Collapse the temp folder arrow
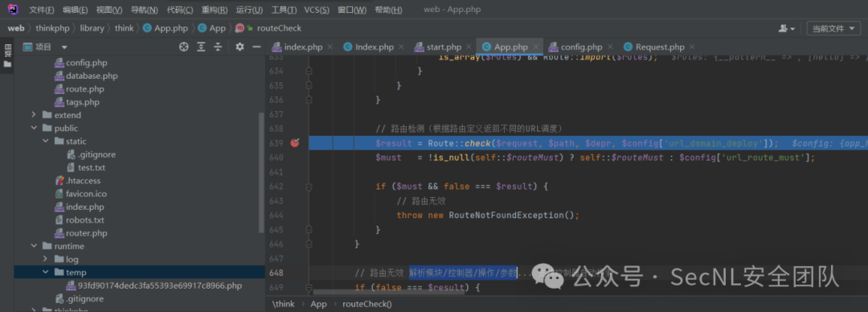Viewport: 868px width, 312px height. click(46, 273)
